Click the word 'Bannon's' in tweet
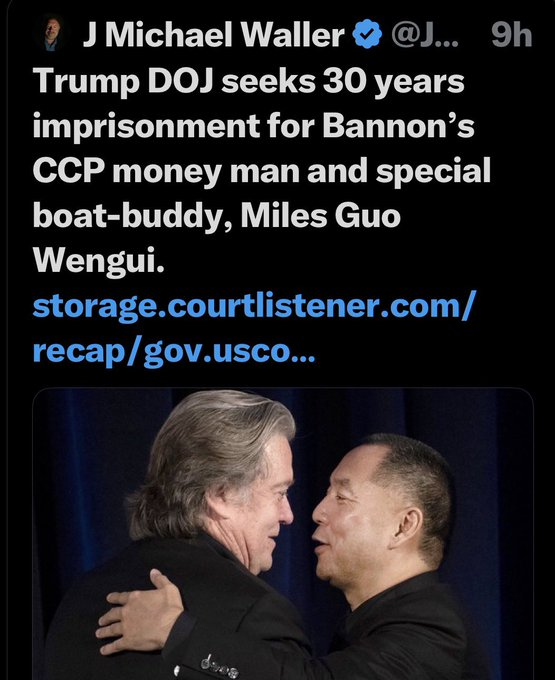The height and width of the screenshot is (680, 555). point(398,125)
